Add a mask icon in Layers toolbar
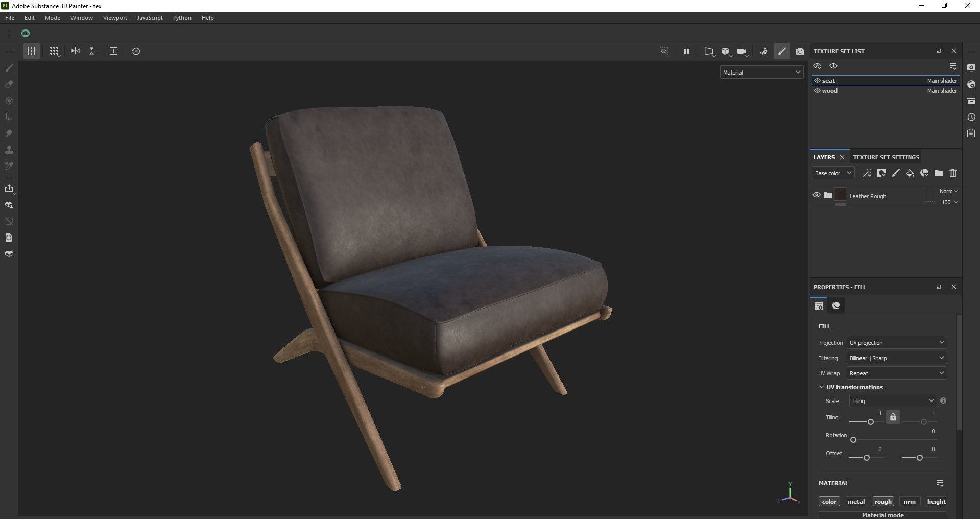This screenshot has height=519, width=980. (881, 173)
